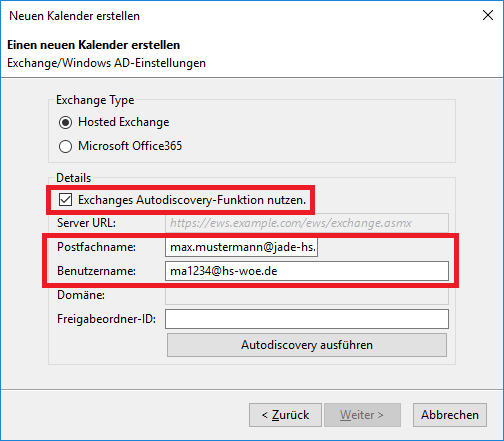This screenshot has width=504, height=441.
Task: Click the greyed-out Domäne input box
Action: tap(307, 295)
